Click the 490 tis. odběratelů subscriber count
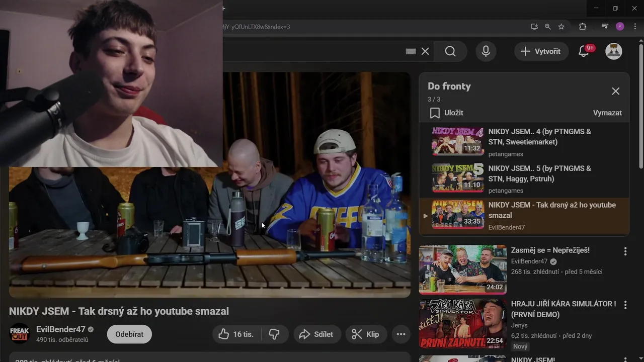Viewport: 644px width, 362px height. coord(62,340)
